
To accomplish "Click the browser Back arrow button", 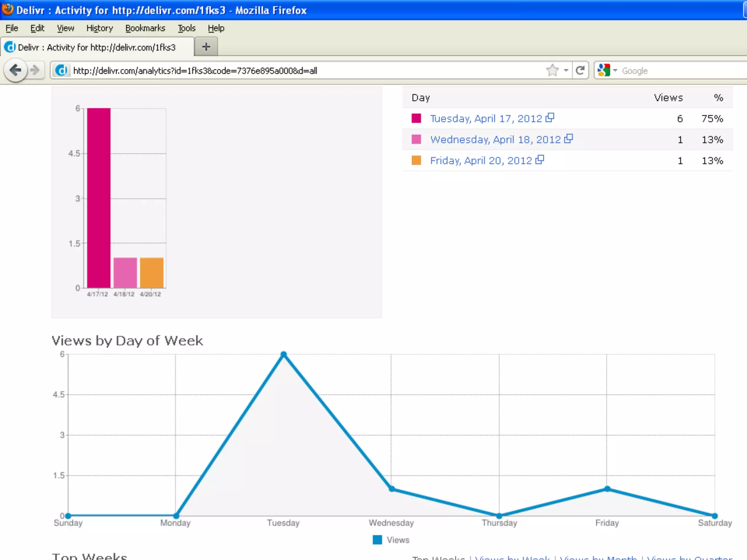I will click(x=15, y=70).
